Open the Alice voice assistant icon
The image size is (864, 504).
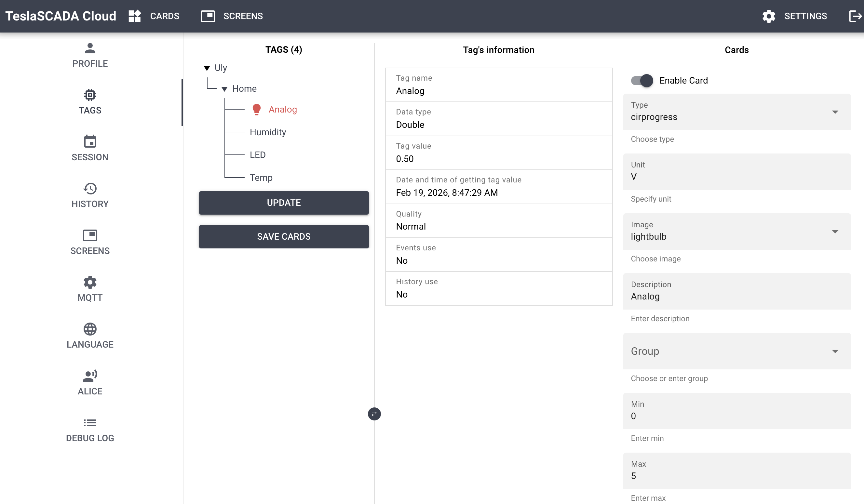coord(90,376)
